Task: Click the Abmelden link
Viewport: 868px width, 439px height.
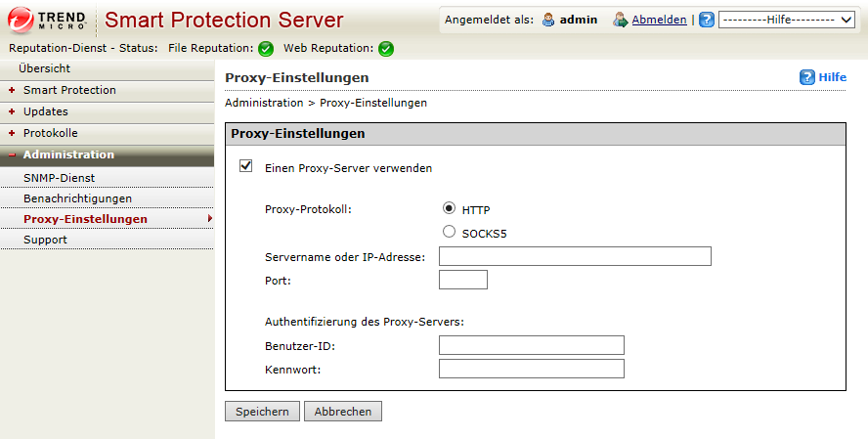Action: [x=659, y=20]
